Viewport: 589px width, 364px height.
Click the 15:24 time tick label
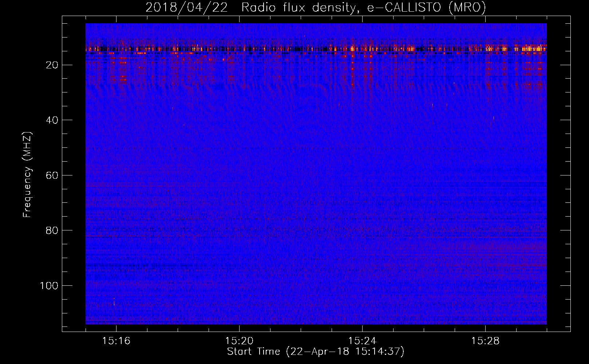tap(362, 341)
